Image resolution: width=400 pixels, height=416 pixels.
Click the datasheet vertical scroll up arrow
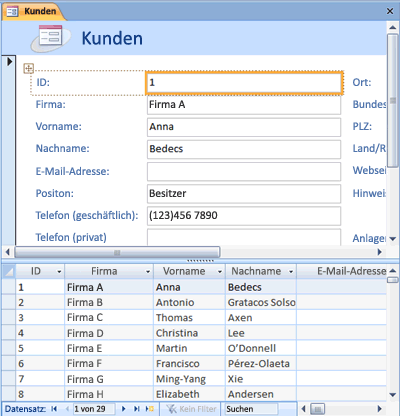(392, 271)
